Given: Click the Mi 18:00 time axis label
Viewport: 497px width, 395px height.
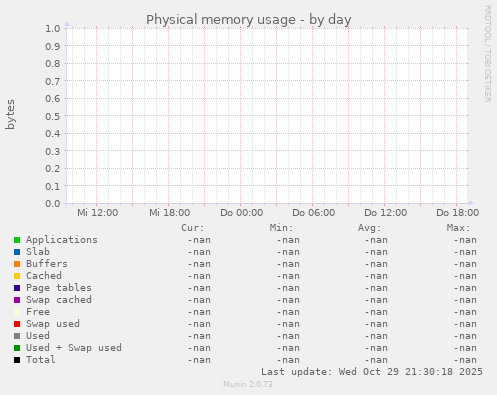Looking at the screenshot, I should coord(170,213).
